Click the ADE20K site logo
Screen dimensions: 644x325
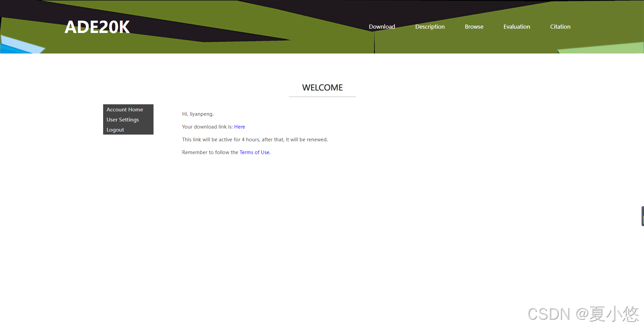97,27
